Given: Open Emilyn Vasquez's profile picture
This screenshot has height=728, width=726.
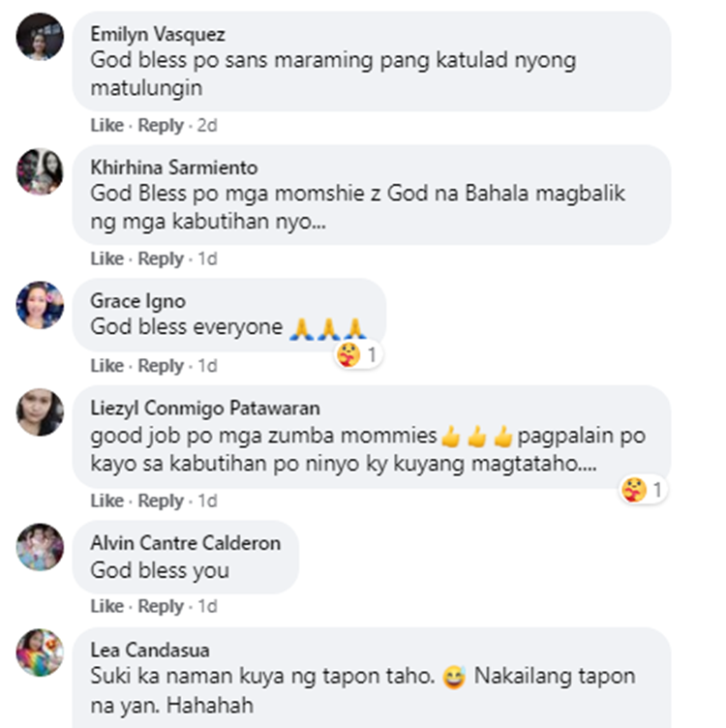Looking at the screenshot, I should (x=40, y=37).
